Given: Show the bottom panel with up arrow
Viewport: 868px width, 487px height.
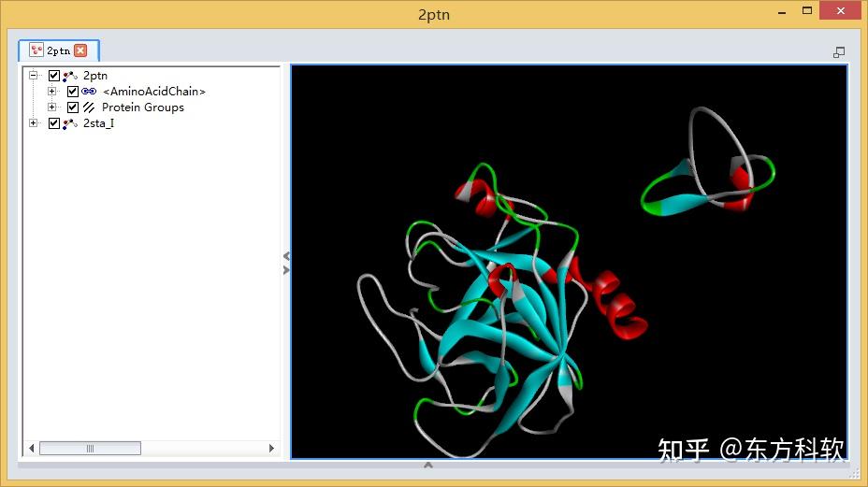Looking at the screenshot, I should [427, 465].
